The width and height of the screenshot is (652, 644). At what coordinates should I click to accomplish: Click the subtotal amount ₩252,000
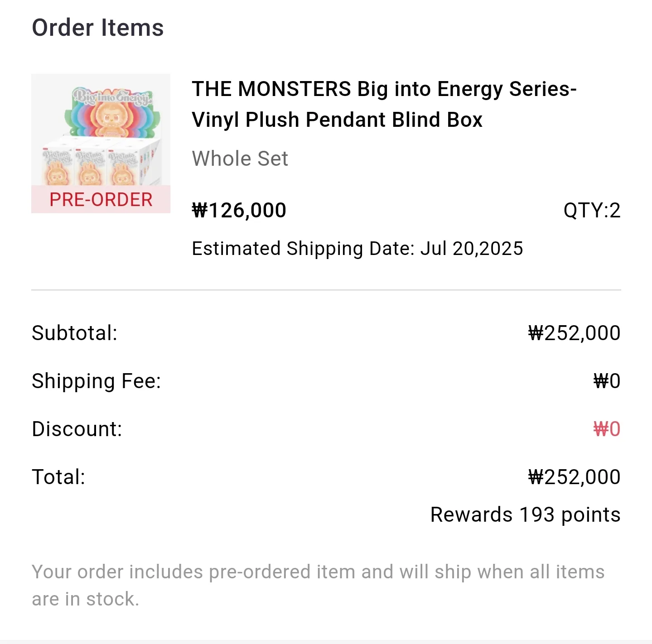pos(574,333)
